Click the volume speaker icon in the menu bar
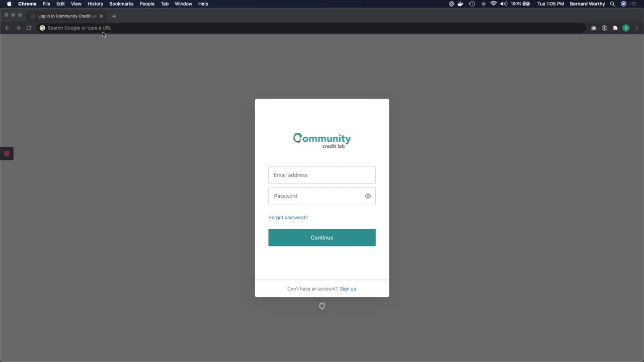Image resolution: width=644 pixels, height=362 pixels. [x=504, y=4]
